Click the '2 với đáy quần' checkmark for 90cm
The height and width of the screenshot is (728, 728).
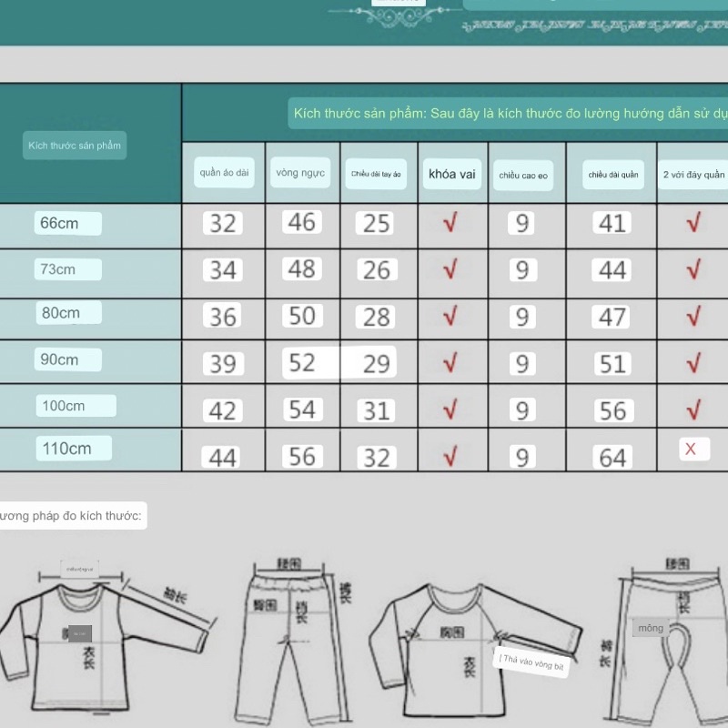click(693, 362)
